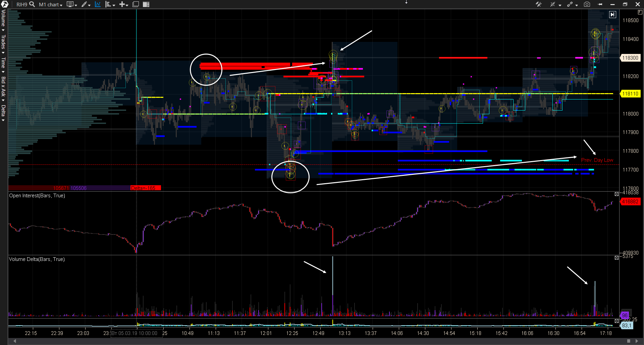The height and width of the screenshot is (345, 644).
Task: Pin the chart window on top
Action: 600,4
